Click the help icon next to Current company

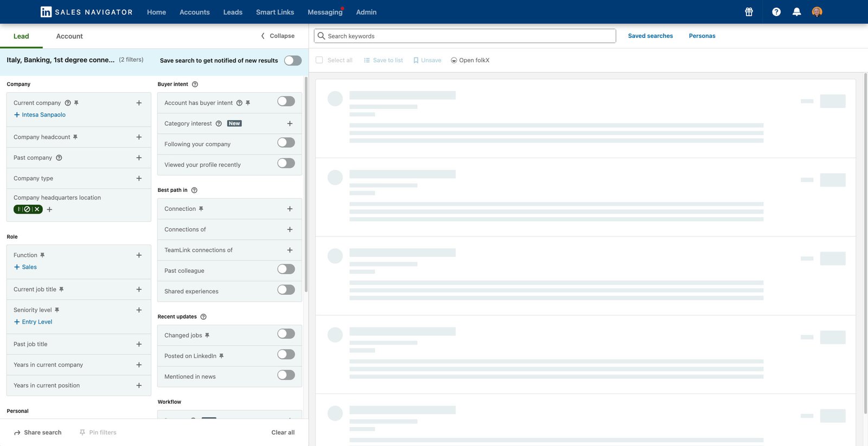68,103
